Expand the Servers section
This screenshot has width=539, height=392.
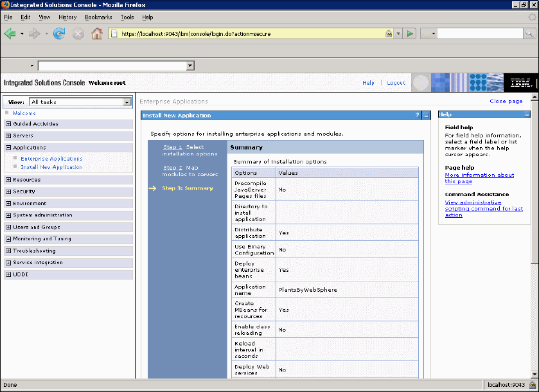(x=8, y=136)
